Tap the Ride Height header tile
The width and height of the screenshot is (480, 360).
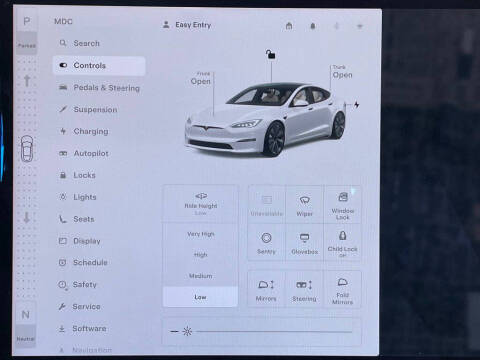(x=201, y=204)
